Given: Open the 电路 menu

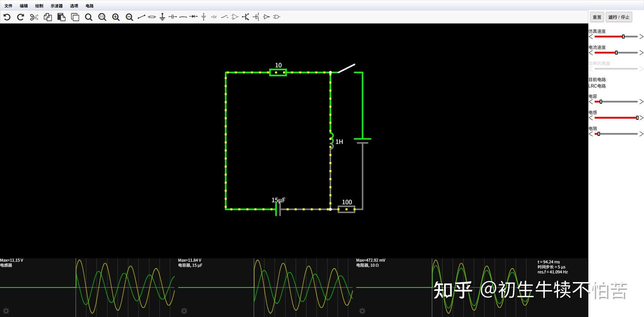Looking at the screenshot, I should coord(89,6).
